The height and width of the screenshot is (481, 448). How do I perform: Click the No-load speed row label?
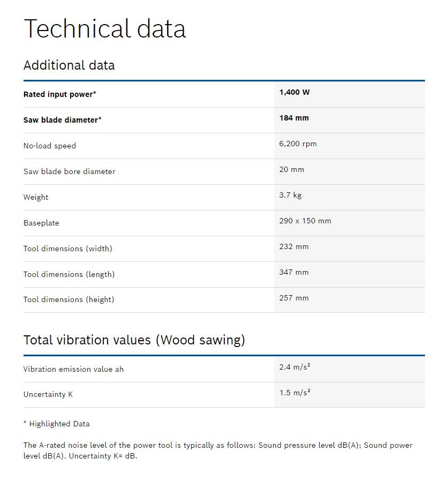[x=50, y=146]
